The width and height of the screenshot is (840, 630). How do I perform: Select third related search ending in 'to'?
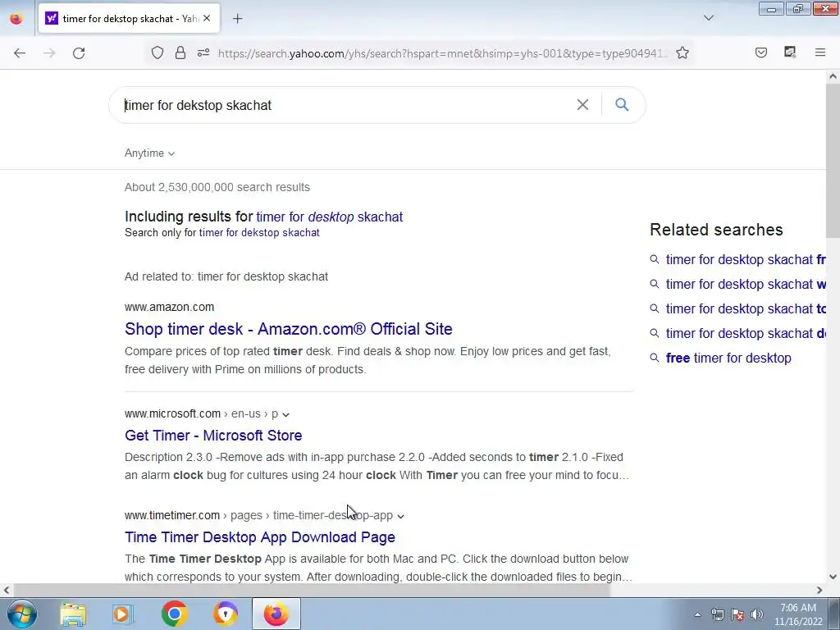[x=746, y=309]
